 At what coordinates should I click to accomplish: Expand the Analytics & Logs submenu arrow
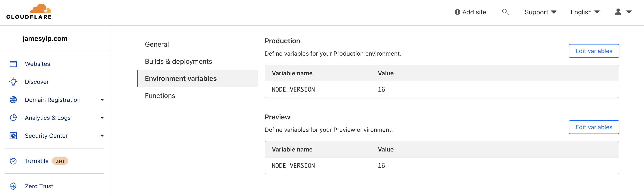(102, 118)
